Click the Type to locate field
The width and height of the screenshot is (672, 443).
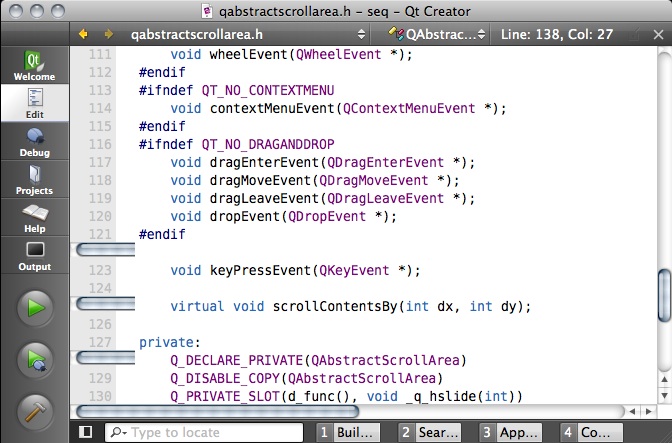(210, 432)
